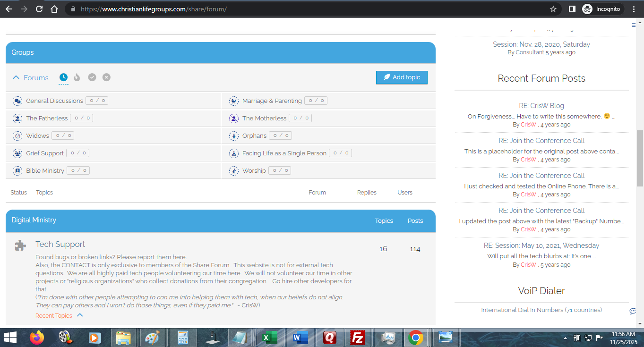Toggle the solved topics checkmark filter
This screenshot has height=347, width=644.
92,77
